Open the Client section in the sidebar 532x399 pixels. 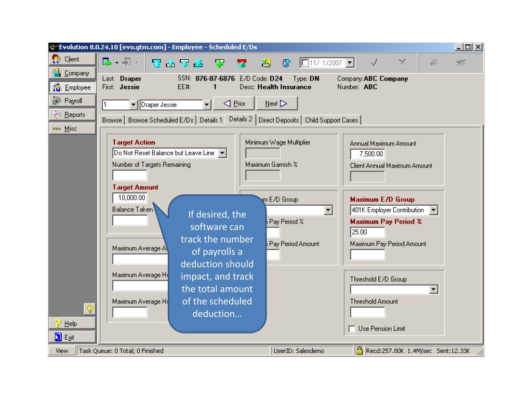click(73, 59)
